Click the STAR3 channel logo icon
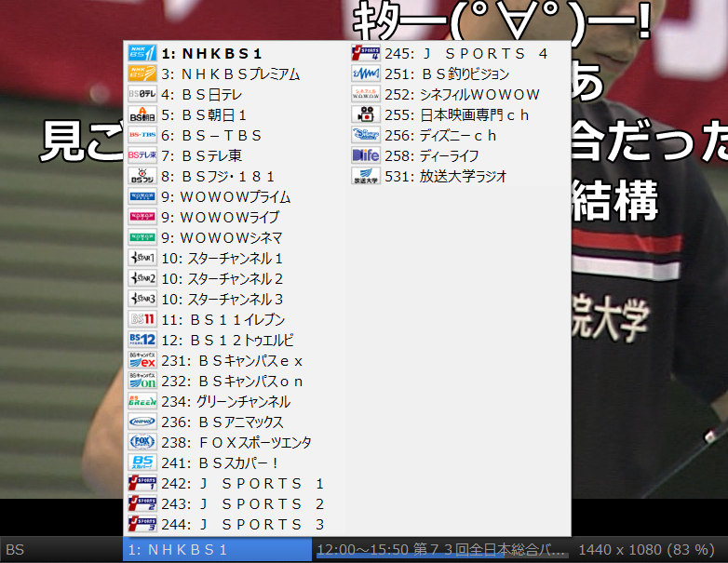The width and height of the screenshot is (728, 563). (x=142, y=299)
